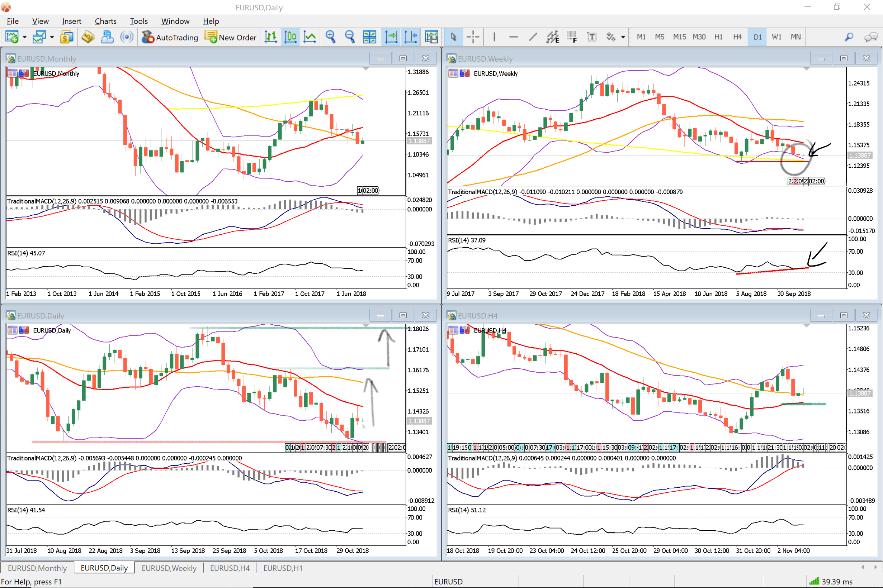
Task: Draw a horizontal line tool
Action: point(513,37)
